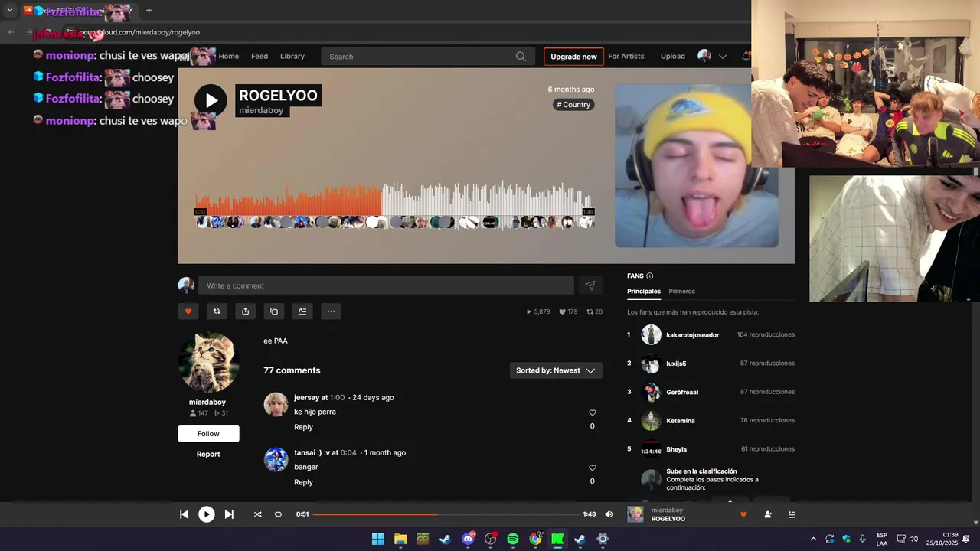Like tansai's comment with the heart

pyautogui.click(x=592, y=468)
